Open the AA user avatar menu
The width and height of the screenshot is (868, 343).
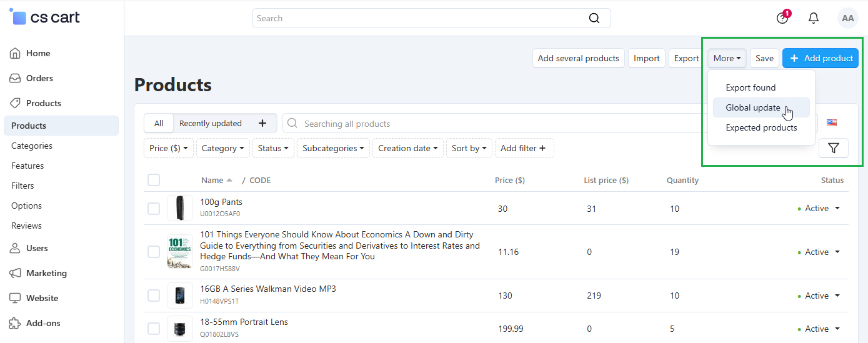[848, 18]
